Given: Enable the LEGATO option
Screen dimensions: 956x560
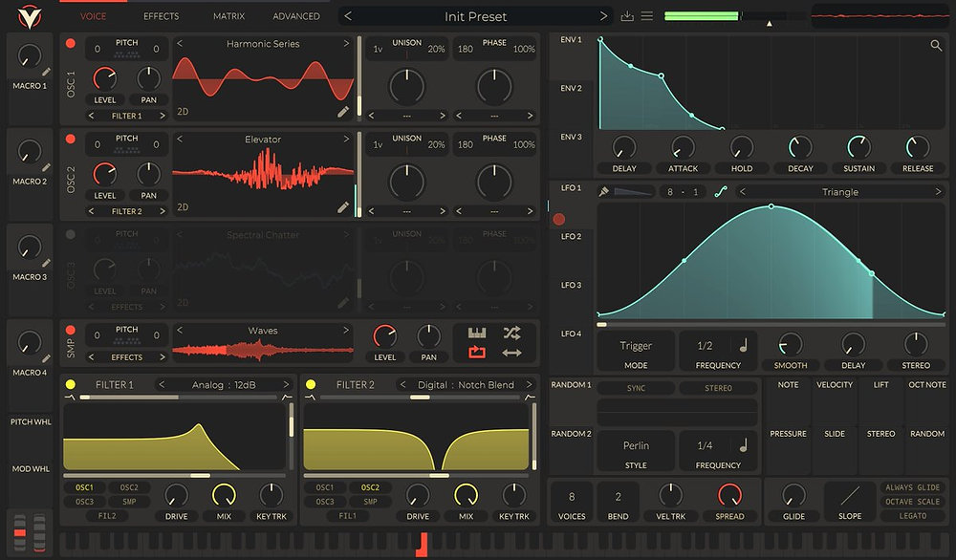Looking at the screenshot, I should (x=911, y=515).
